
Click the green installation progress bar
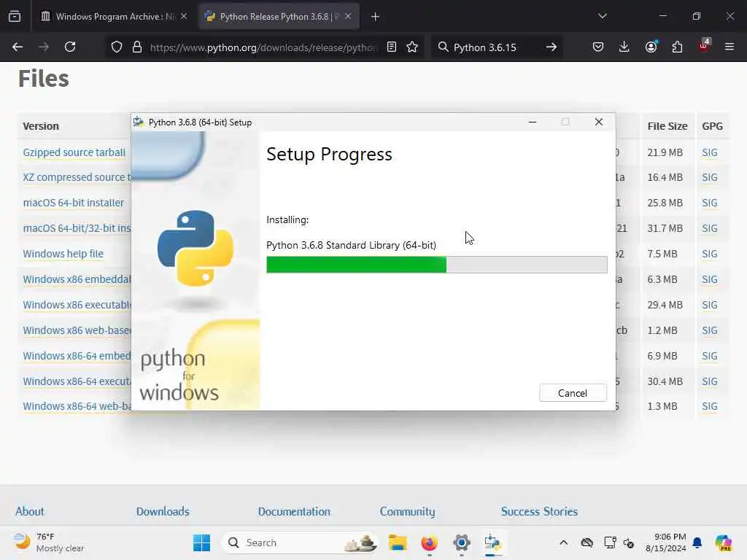pos(356,264)
